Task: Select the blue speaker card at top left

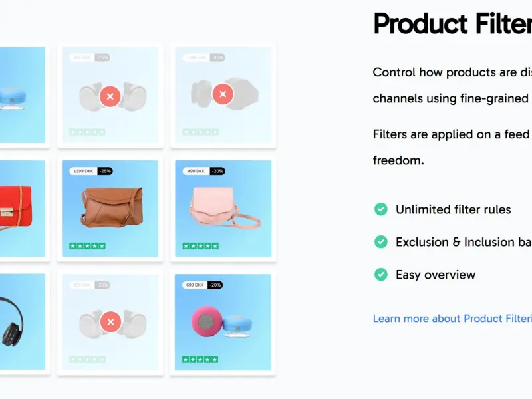Action: (x=23, y=95)
